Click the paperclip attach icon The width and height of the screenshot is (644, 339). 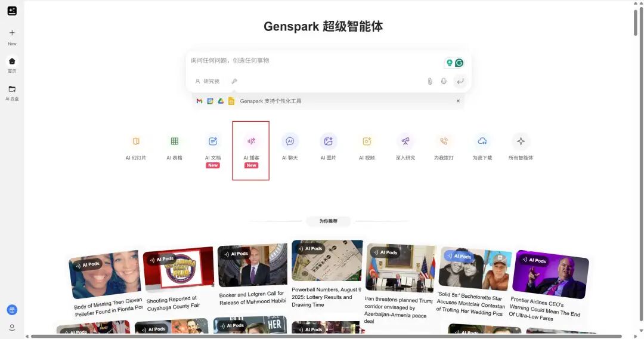pyautogui.click(x=429, y=81)
